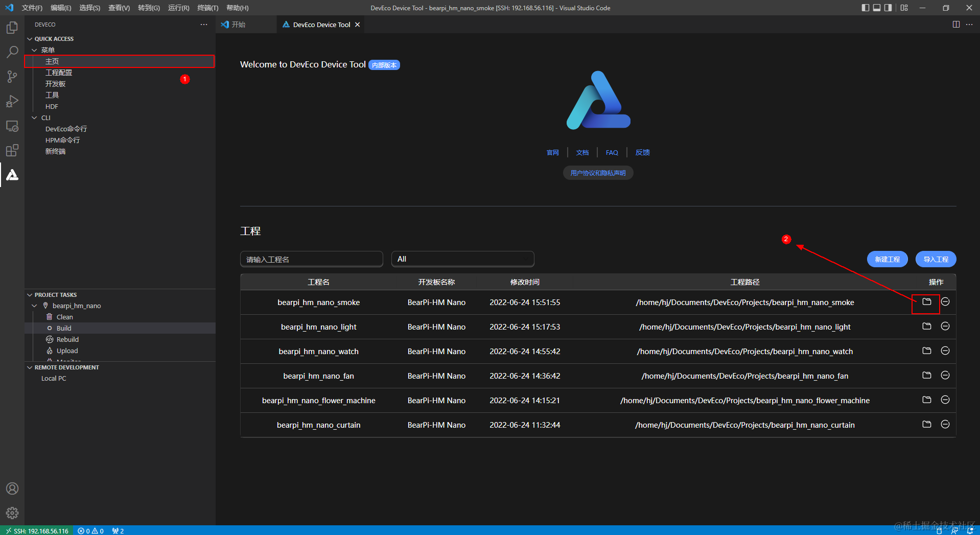This screenshot has width=980, height=535.
Task: Open the 查看(V) menu
Action: point(119,8)
